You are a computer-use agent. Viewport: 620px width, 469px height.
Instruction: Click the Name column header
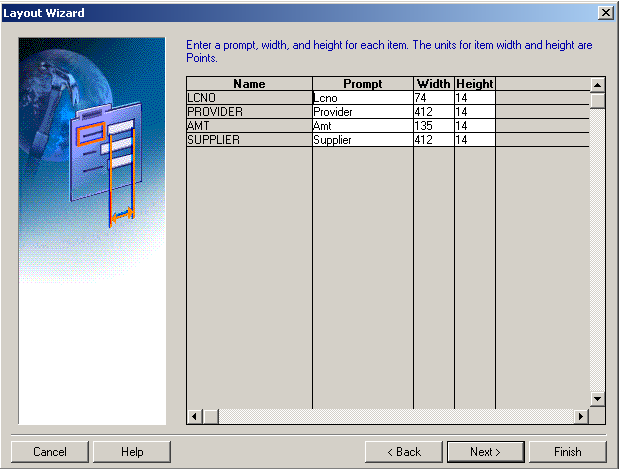tap(249, 84)
